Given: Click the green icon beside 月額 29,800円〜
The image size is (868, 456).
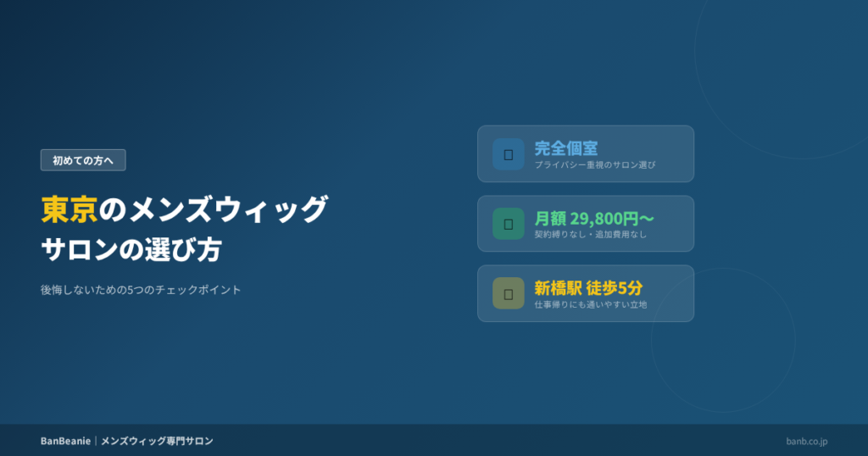Looking at the screenshot, I should coord(508,224).
